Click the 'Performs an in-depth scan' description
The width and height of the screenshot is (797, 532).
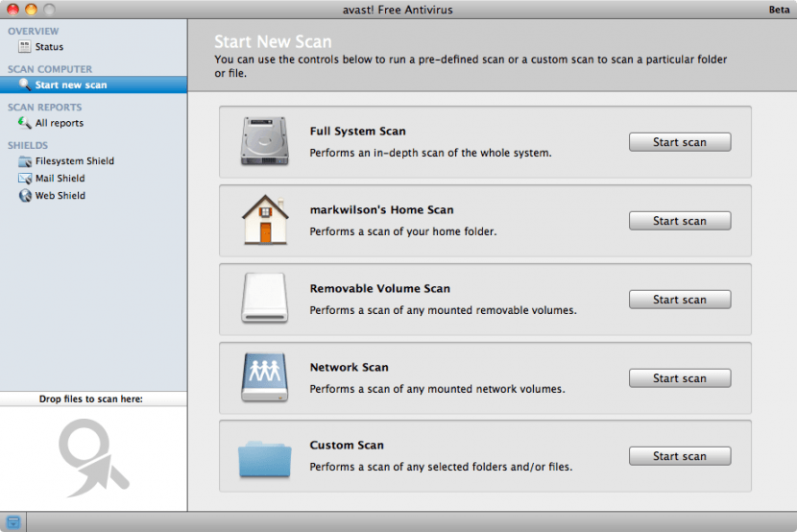[x=430, y=153]
